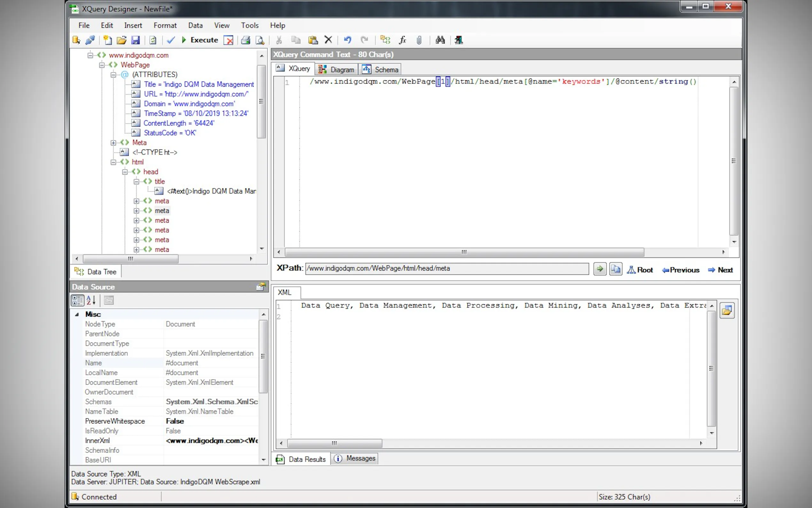
Task: Click the blue check validate query icon
Action: tap(171, 40)
